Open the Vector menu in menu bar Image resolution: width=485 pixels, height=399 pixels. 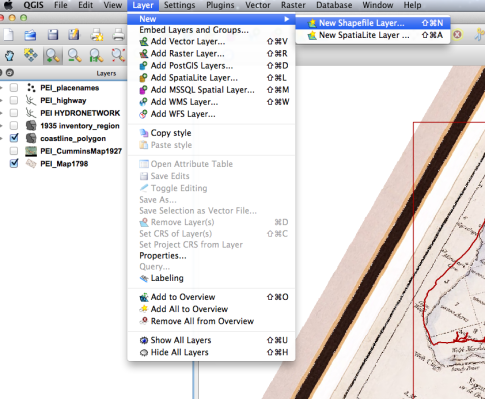pyautogui.click(x=258, y=5)
